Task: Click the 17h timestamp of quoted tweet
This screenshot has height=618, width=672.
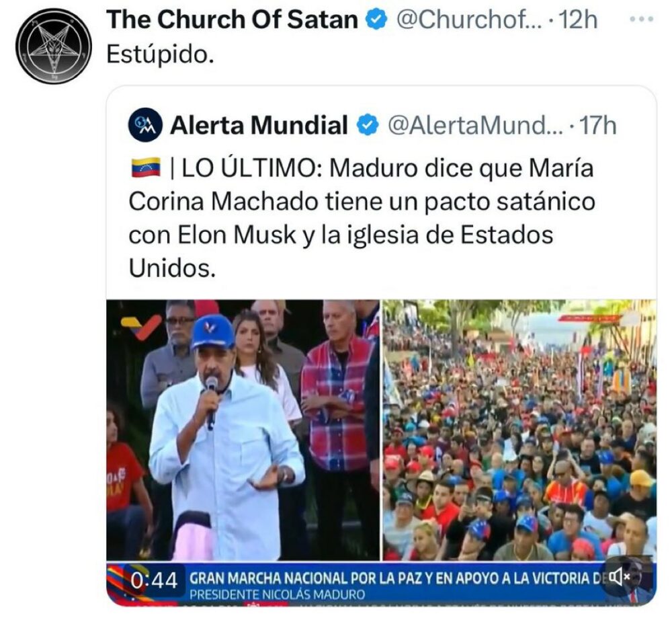Action: pyautogui.click(x=597, y=126)
